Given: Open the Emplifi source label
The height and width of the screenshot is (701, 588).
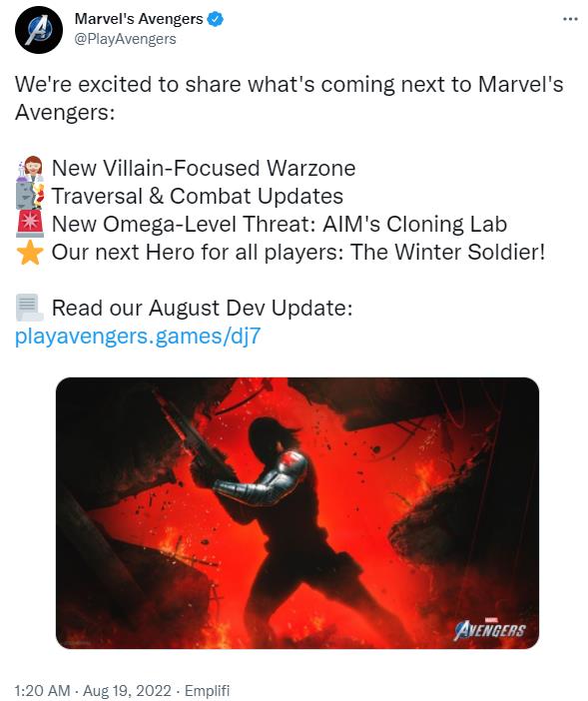Looking at the screenshot, I should (x=207, y=690).
